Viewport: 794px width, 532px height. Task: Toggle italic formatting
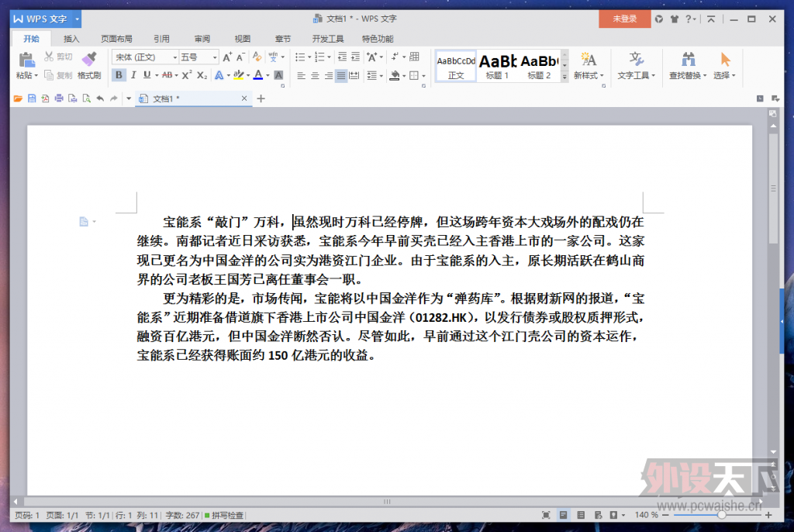pyautogui.click(x=133, y=75)
